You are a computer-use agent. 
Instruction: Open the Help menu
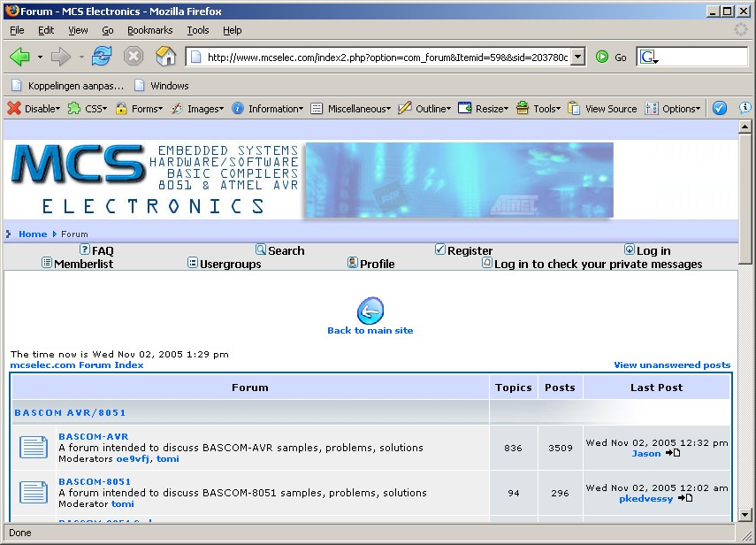pyautogui.click(x=232, y=30)
